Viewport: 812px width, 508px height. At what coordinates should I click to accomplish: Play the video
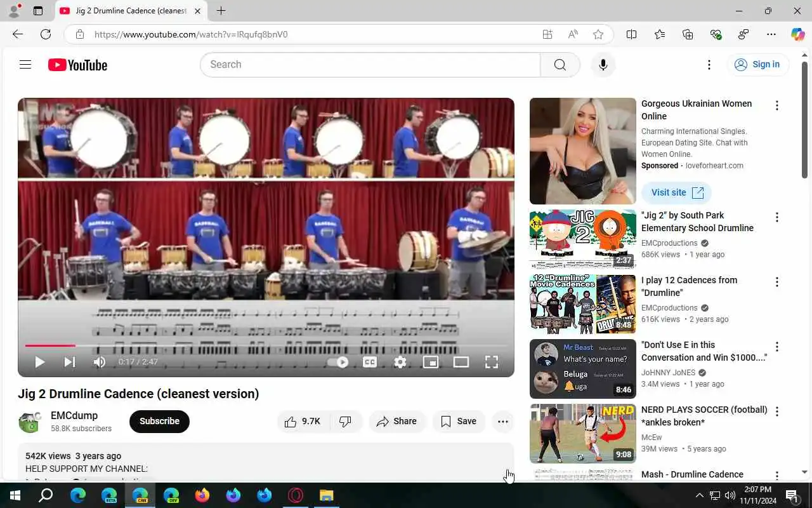(39, 362)
